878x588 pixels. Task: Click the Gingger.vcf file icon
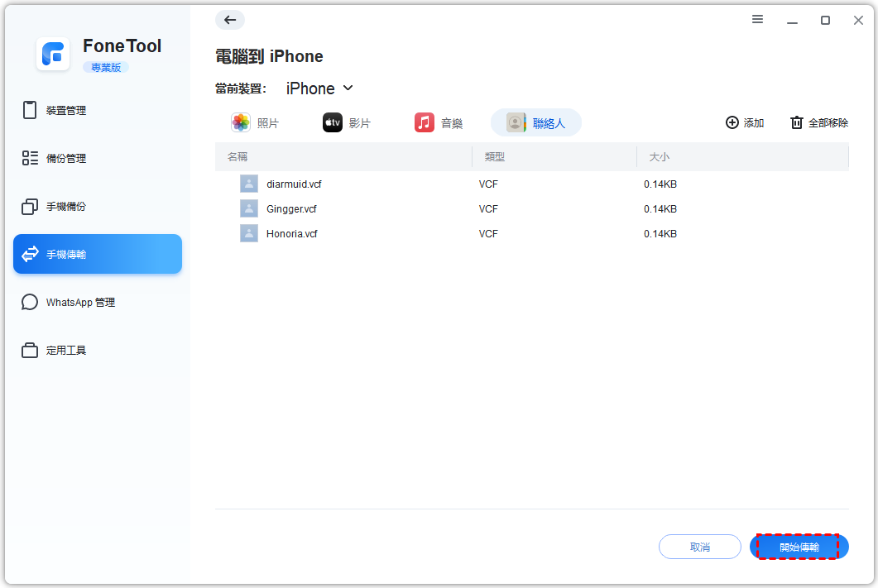coord(249,209)
